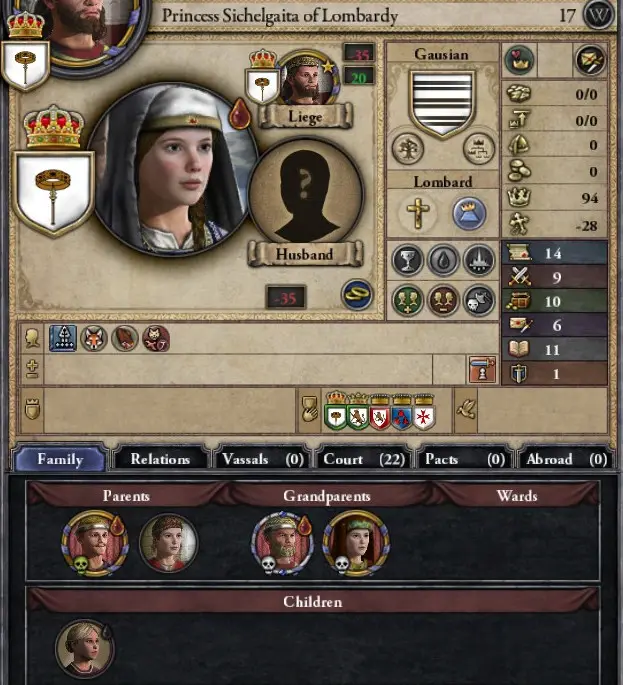Click the white Maltese cross claim shield
The width and height of the screenshot is (623, 685).
pyautogui.click(x=423, y=417)
